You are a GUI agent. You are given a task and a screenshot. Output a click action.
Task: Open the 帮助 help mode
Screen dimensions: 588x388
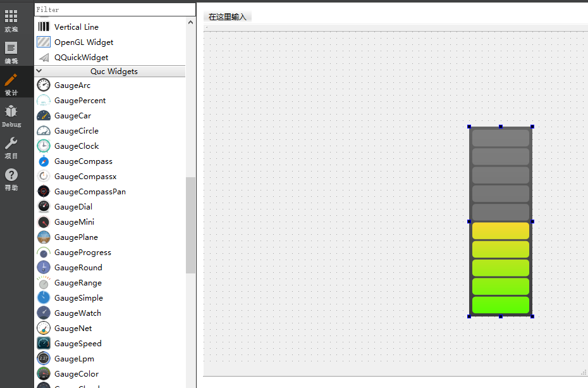tap(11, 179)
